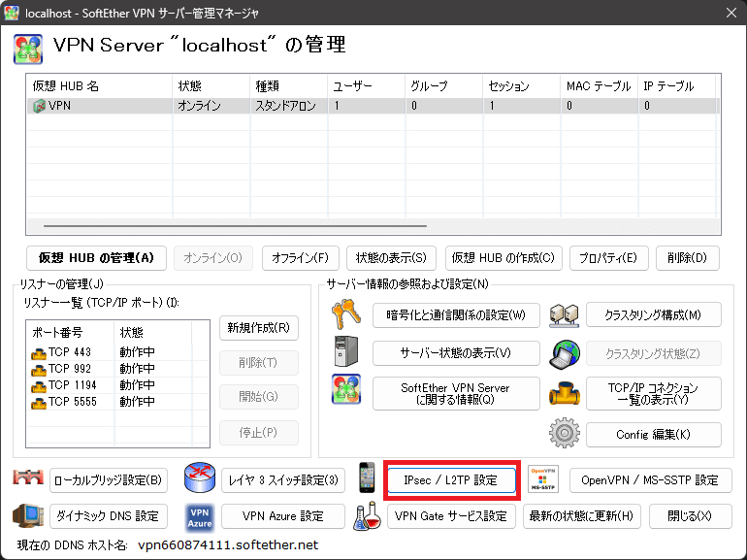Open レイヤ 3 スイッチ設定(3)
Screen dimensions: 747x560
pos(283,480)
